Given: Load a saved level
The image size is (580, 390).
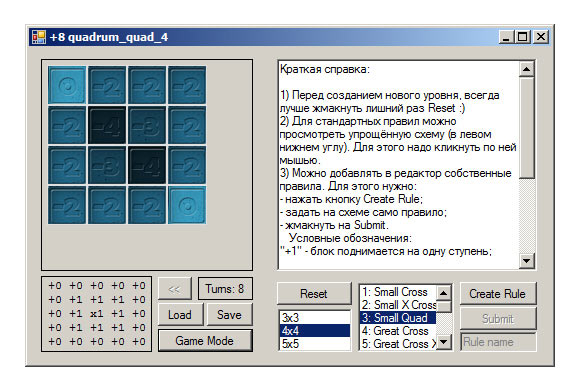Looking at the screenshot, I should tap(180, 315).
